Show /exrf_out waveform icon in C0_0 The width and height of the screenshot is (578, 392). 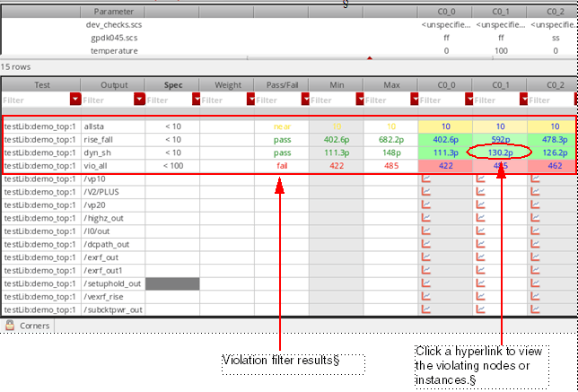pos(426,257)
